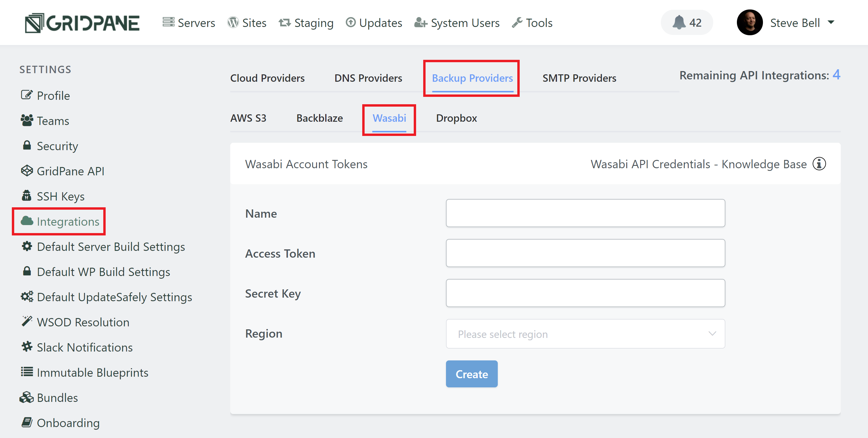Open notifications bell showing 42

pos(686,23)
